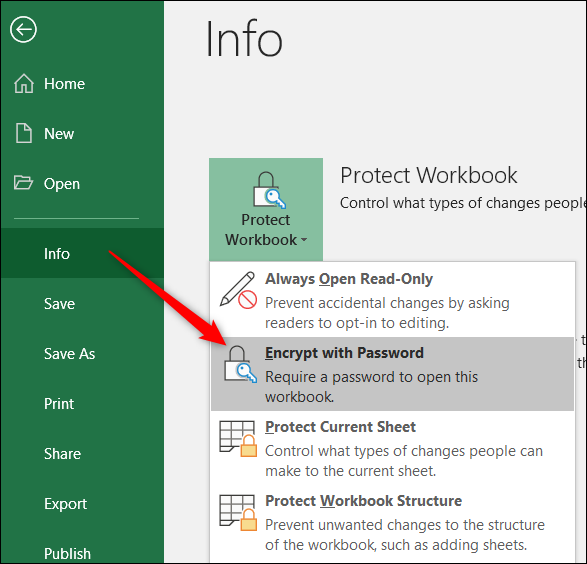Image resolution: width=587 pixels, height=564 pixels.
Task: Select Encrypt with Password option
Action: pos(392,374)
